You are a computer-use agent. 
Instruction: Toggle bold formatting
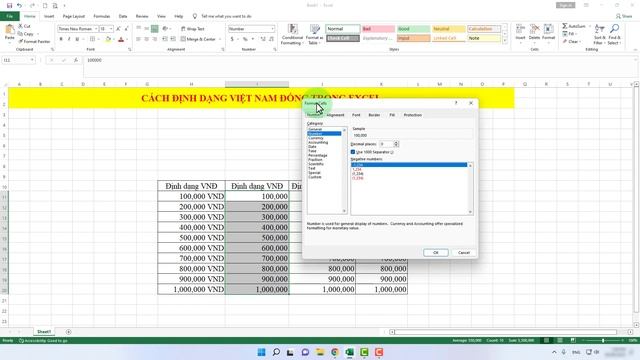tap(61, 39)
